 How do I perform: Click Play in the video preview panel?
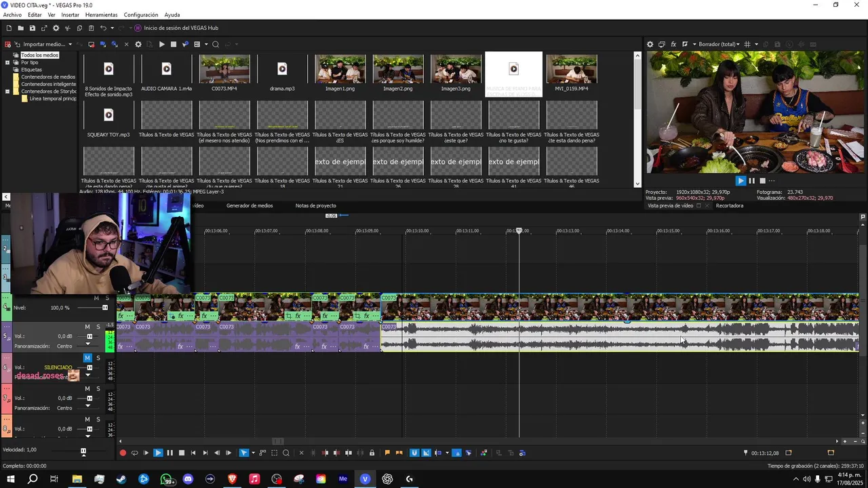[x=741, y=181]
